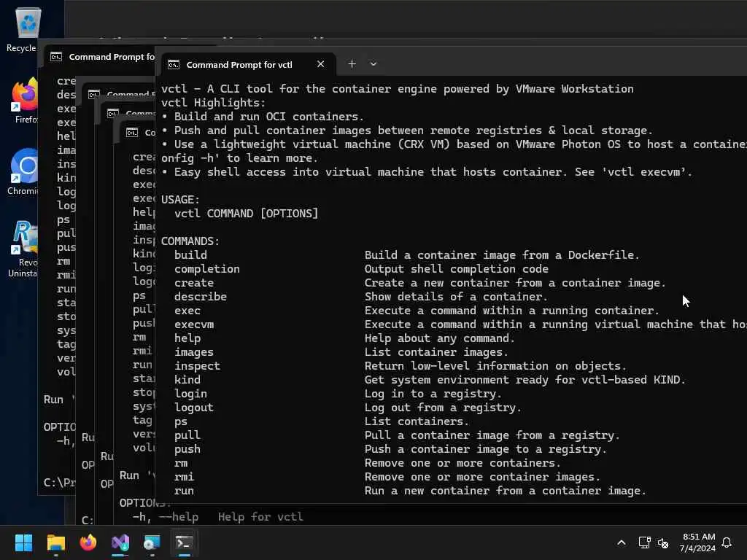Close the 'Command Prompt for vctl' tab
This screenshot has width=747, height=560.
pos(321,64)
